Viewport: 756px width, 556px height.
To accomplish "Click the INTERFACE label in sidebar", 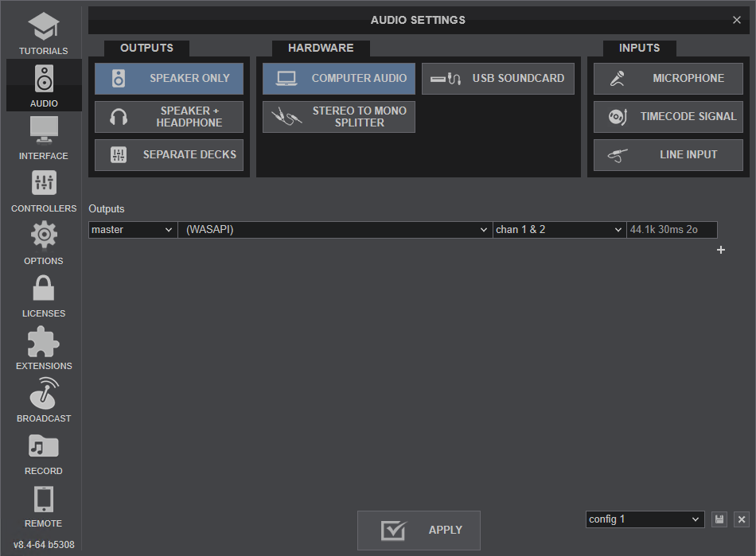I will pos(44,156).
